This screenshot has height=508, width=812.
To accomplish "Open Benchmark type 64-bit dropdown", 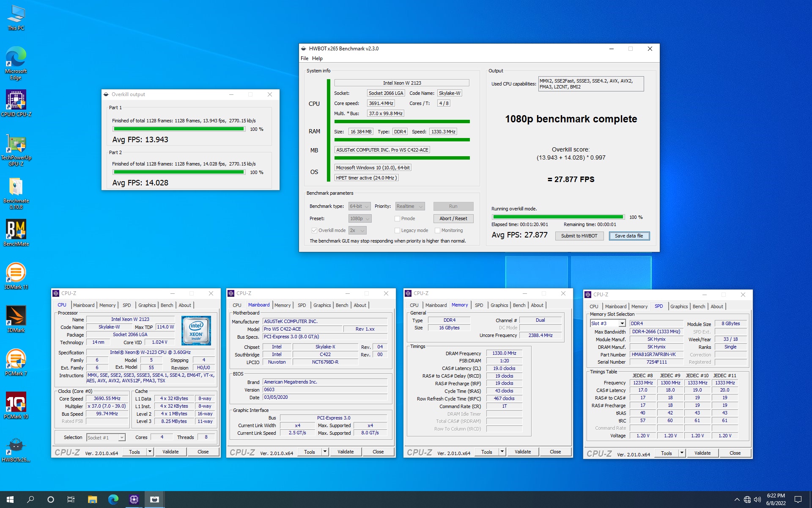I will (x=359, y=206).
